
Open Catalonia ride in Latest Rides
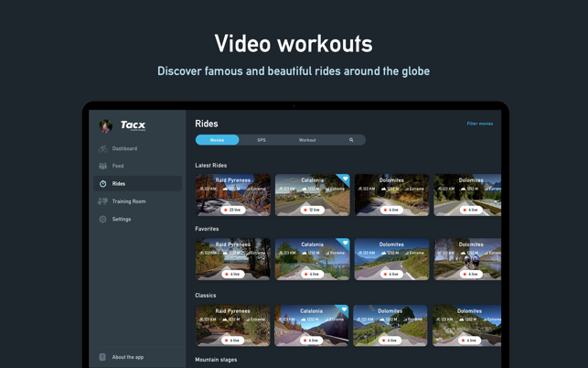(313, 195)
